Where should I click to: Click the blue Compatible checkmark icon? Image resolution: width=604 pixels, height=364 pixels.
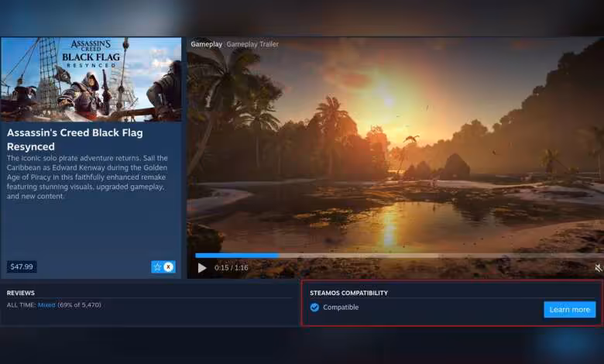(x=314, y=307)
